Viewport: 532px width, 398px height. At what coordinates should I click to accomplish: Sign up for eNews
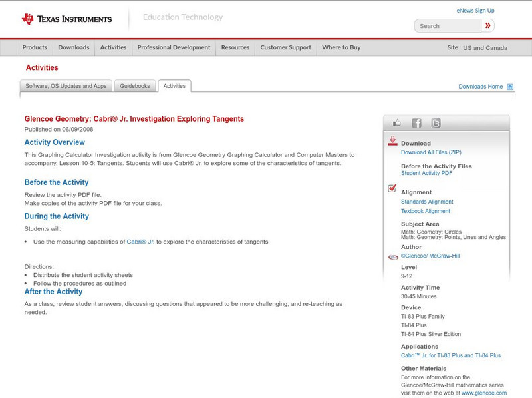tap(475, 10)
